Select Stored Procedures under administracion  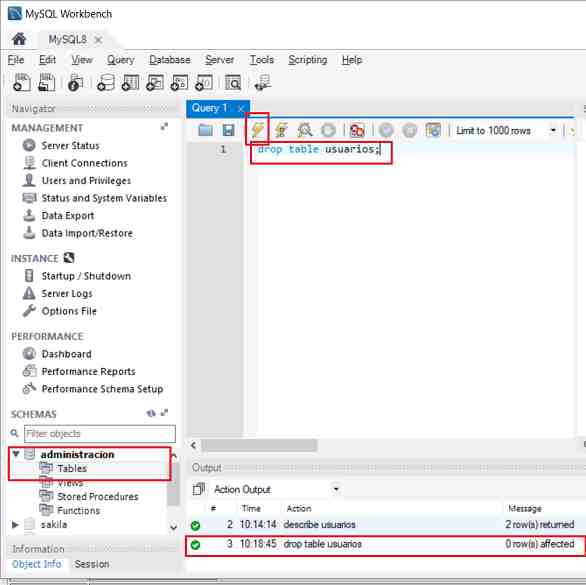coord(98,496)
